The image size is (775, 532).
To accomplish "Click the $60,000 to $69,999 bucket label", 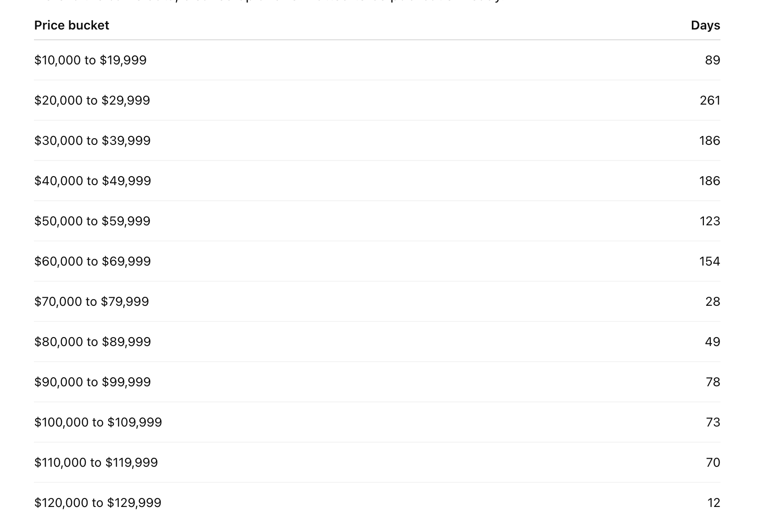I will tap(93, 262).
